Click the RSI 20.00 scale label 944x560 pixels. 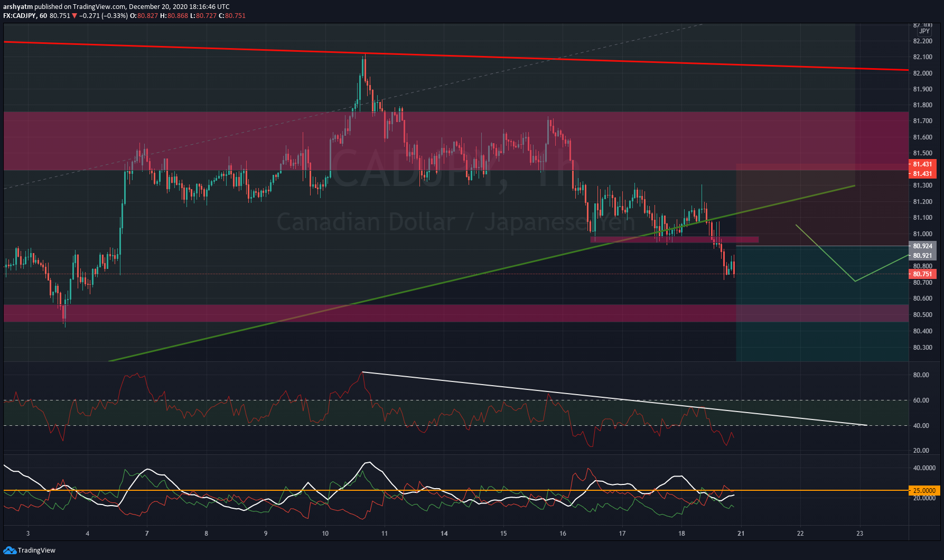pos(921,451)
